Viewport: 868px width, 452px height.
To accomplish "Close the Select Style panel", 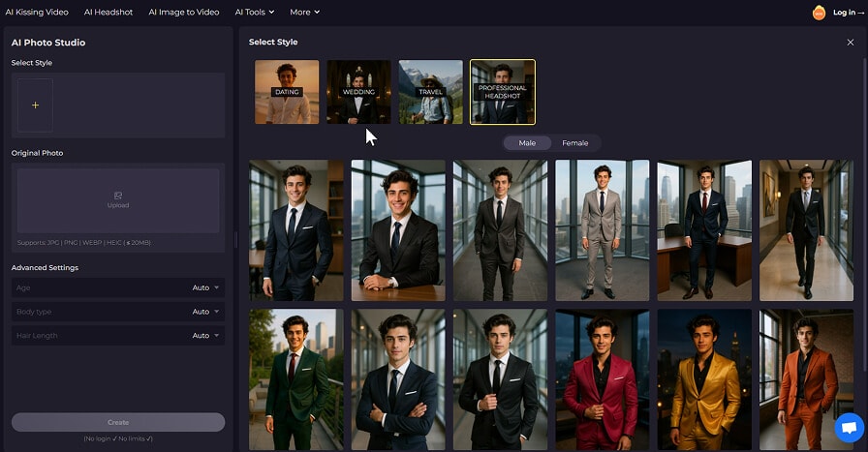I will pyautogui.click(x=850, y=43).
